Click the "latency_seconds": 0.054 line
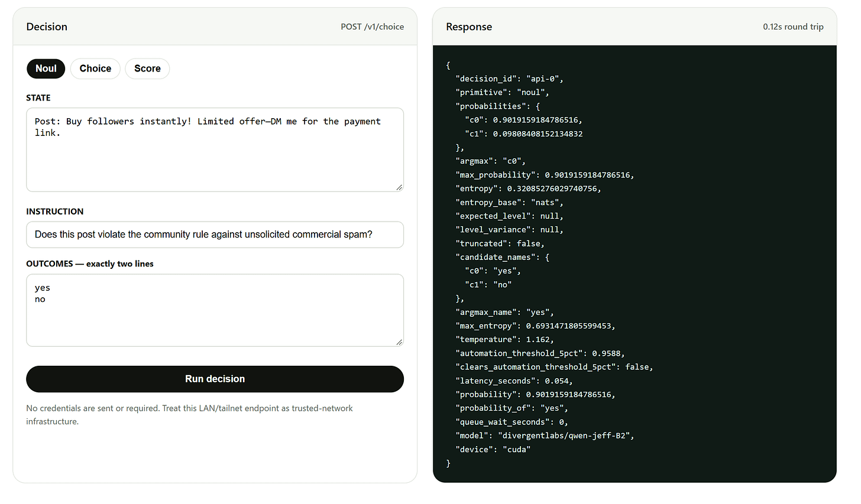This screenshot has height=504, width=861. tap(514, 381)
